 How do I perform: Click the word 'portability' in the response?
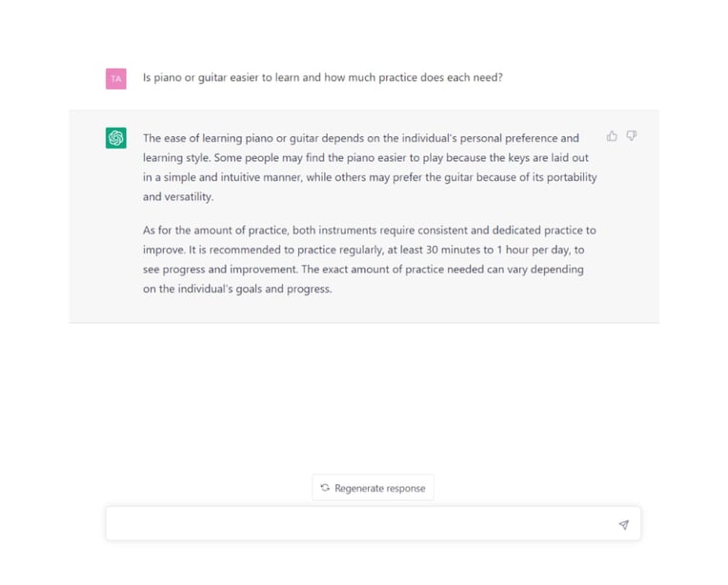tap(572, 177)
